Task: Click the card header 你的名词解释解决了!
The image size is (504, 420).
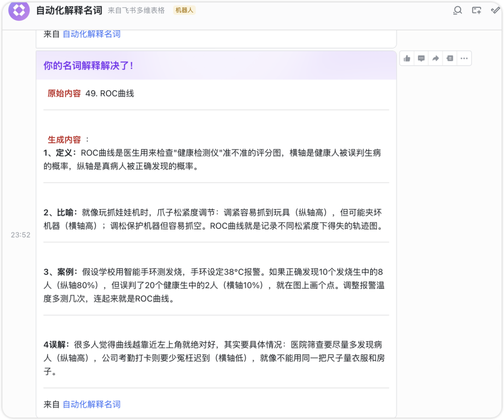Action: point(89,66)
